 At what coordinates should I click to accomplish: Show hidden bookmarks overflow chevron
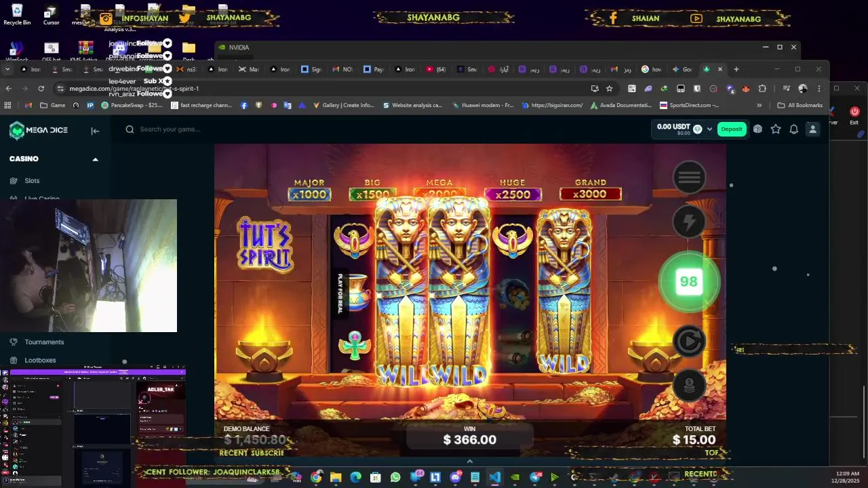coord(759,105)
